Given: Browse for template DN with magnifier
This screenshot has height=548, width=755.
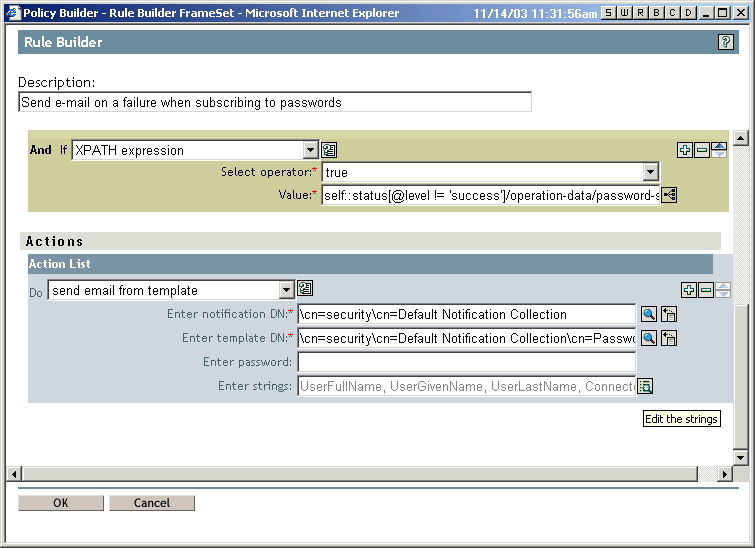Looking at the screenshot, I should (x=649, y=338).
